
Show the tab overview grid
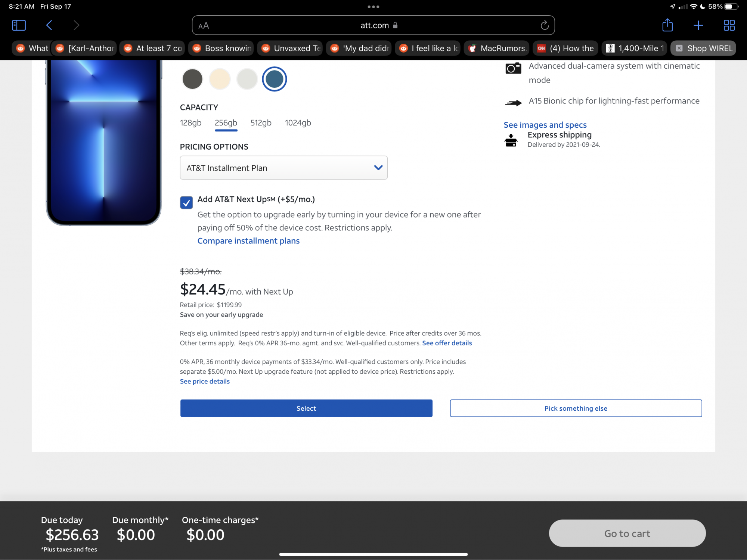(729, 25)
